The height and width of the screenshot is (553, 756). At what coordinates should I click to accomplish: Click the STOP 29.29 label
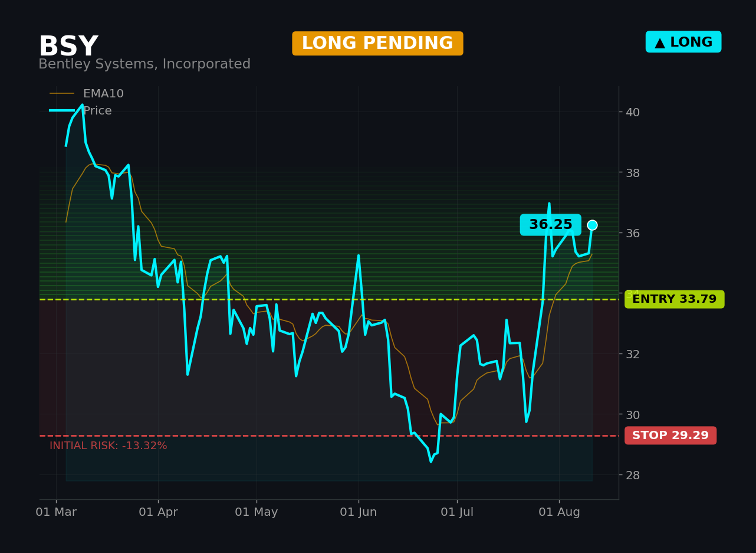click(670, 436)
